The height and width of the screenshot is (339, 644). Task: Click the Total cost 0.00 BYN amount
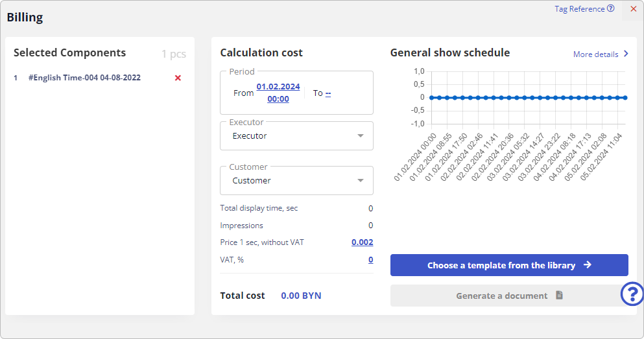pyautogui.click(x=301, y=296)
